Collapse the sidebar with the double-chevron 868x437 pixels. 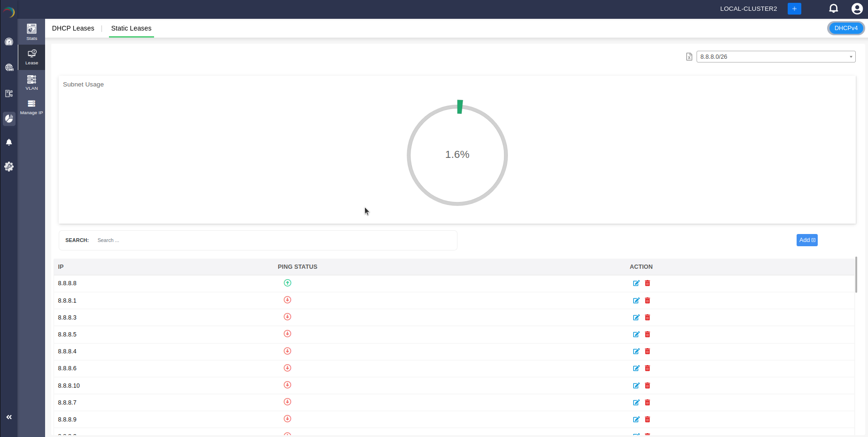(x=8, y=417)
